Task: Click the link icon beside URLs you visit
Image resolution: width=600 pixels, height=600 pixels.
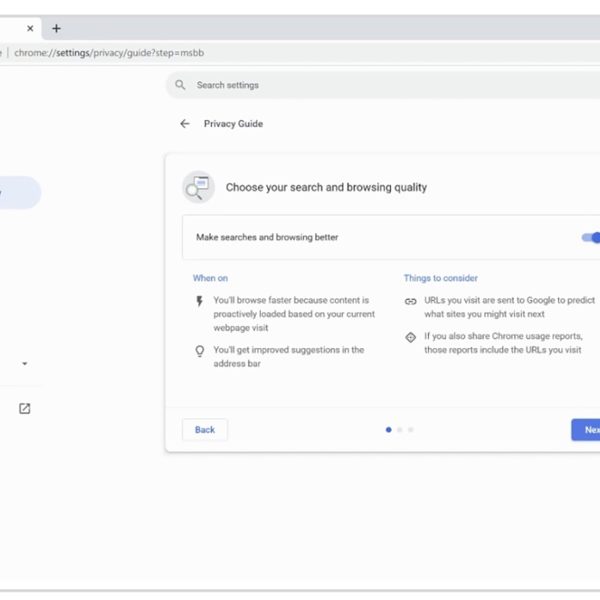Action: (x=410, y=301)
